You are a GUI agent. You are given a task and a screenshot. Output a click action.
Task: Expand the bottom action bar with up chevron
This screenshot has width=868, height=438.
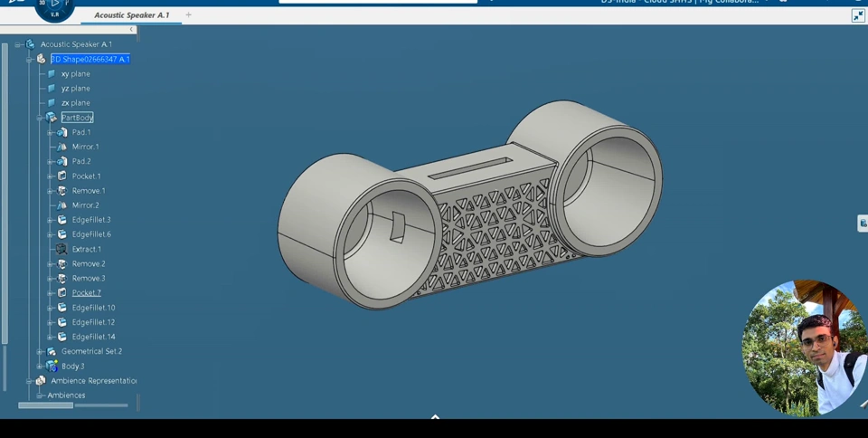[435, 416]
